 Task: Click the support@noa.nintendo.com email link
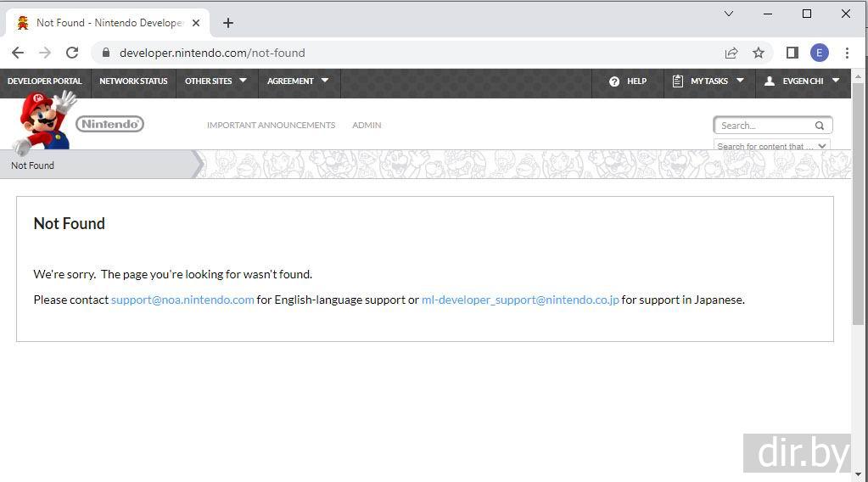point(182,300)
